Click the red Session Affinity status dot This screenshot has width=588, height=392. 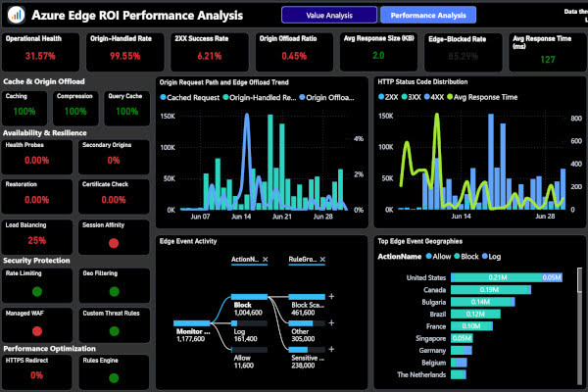coord(114,243)
